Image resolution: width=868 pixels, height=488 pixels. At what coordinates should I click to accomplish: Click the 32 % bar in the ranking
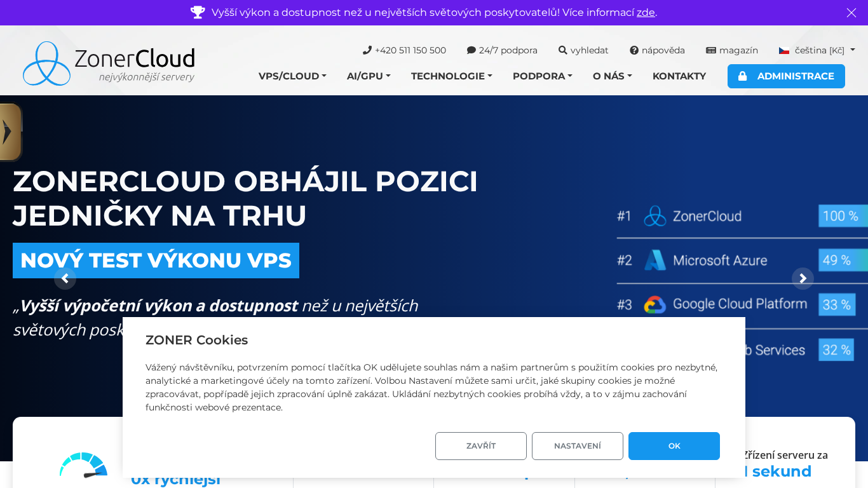836,350
